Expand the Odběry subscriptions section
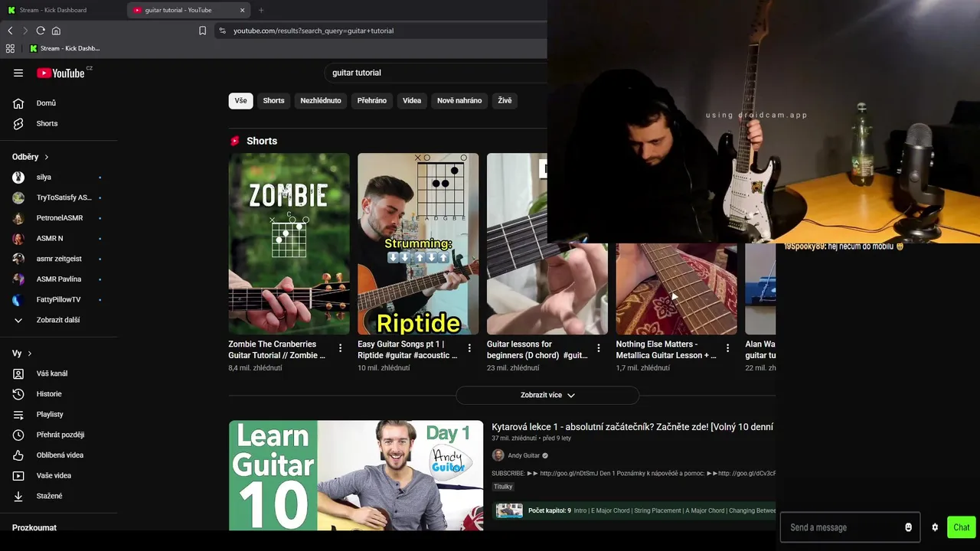980x551 pixels. 31,157
